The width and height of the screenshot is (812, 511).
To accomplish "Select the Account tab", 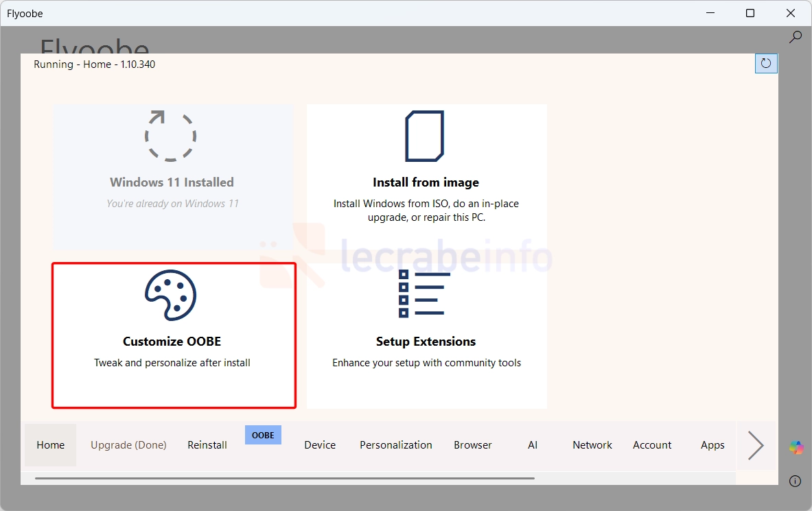I will pyautogui.click(x=652, y=444).
